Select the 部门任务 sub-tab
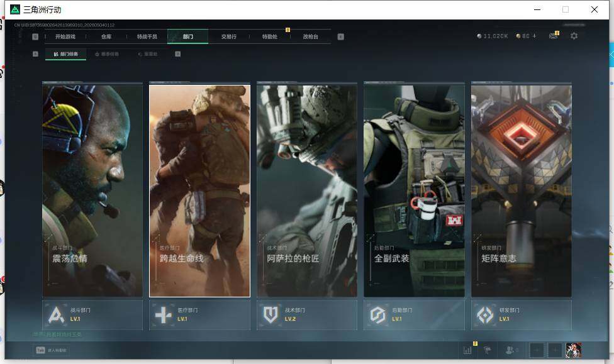 pos(66,54)
